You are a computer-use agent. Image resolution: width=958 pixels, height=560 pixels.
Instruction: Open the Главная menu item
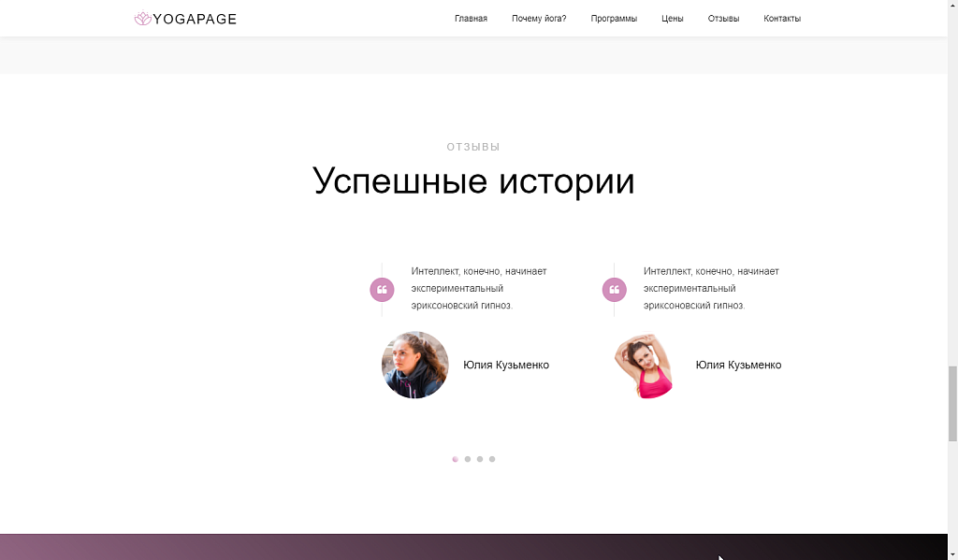[x=471, y=18]
